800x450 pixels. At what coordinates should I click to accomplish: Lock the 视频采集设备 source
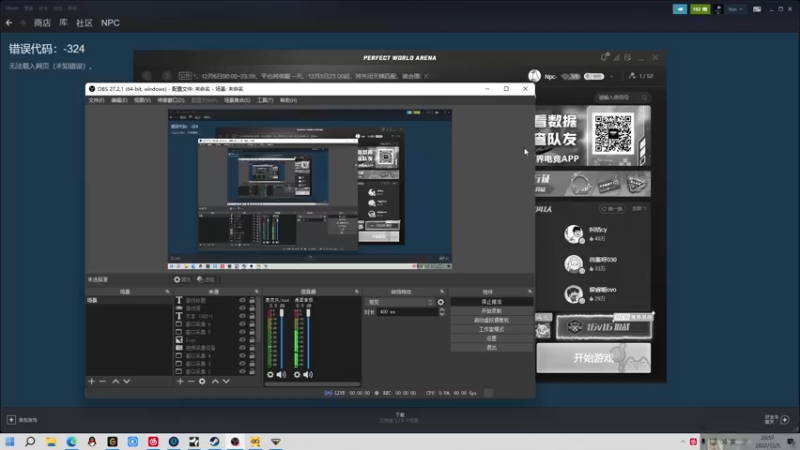pyautogui.click(x=252, y=347)
